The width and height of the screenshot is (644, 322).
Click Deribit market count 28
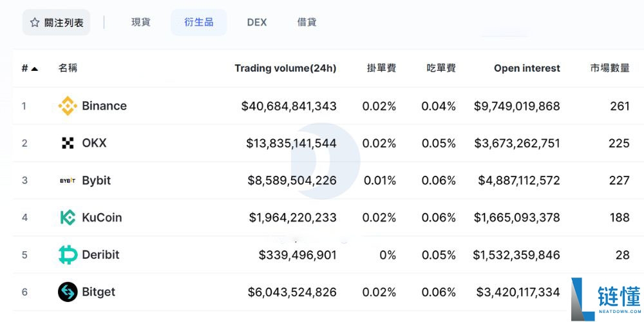click(623, 254)
